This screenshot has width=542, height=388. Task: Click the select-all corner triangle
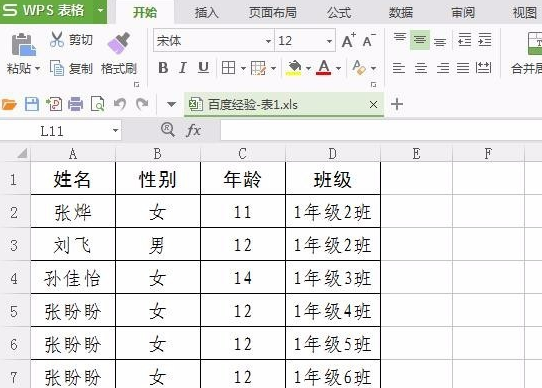pos(22,153)
